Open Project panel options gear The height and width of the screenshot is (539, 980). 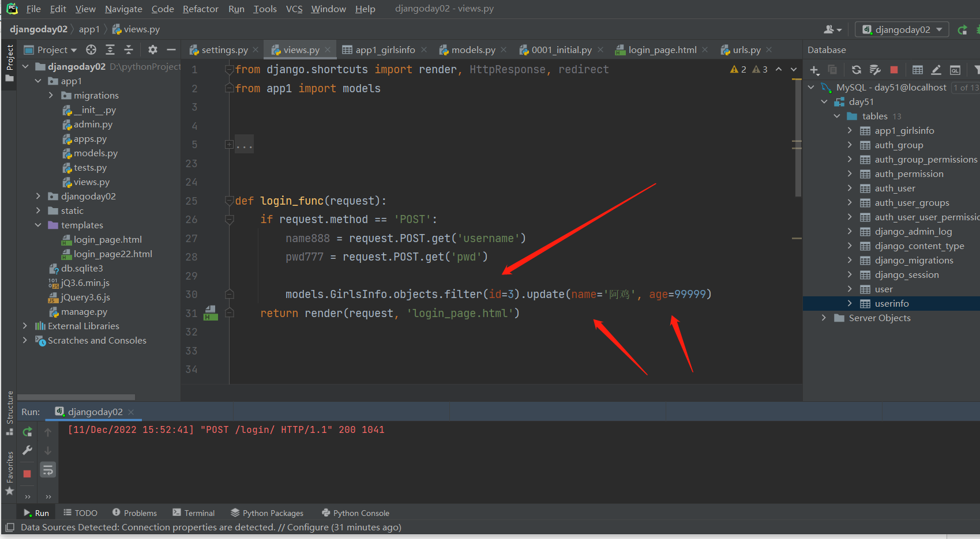(x=152, y=50)
